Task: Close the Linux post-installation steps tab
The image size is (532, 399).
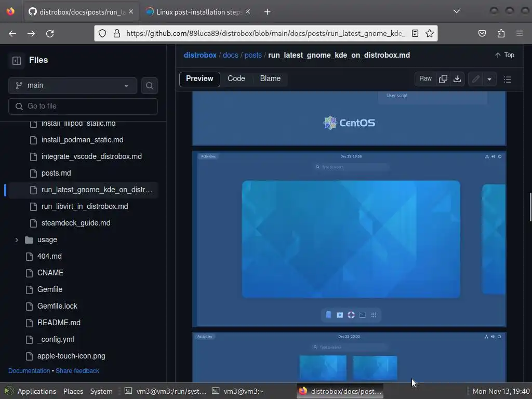Action: click(x=248, y=12)
